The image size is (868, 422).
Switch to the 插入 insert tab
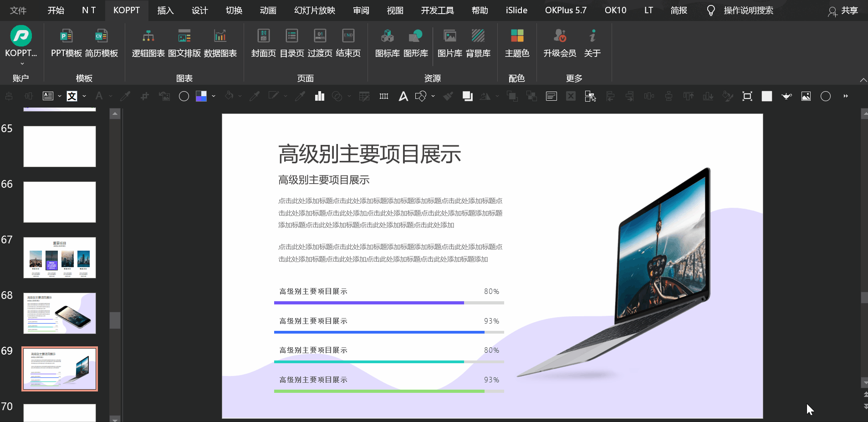(x=165, y=10)
